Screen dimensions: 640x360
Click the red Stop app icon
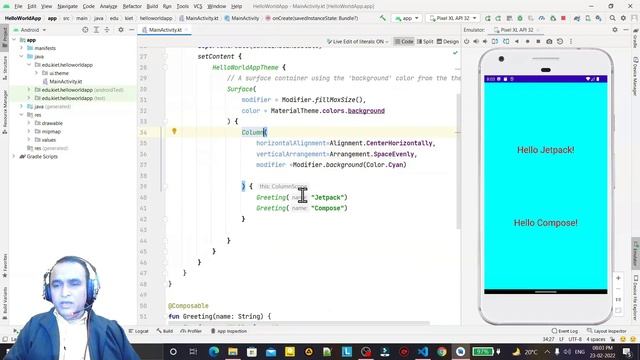coord(563,18)
